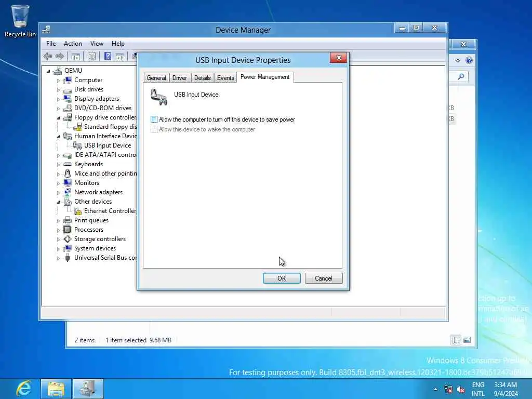Expand the Disk drives category
Image resolution: width=532 pixels, height=399 pixels.
point(58,90)
